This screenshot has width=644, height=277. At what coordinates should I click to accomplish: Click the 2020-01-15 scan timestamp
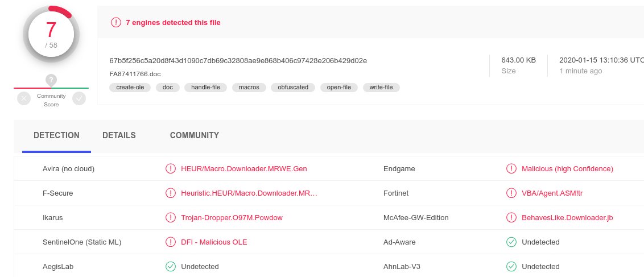[602, 60]
